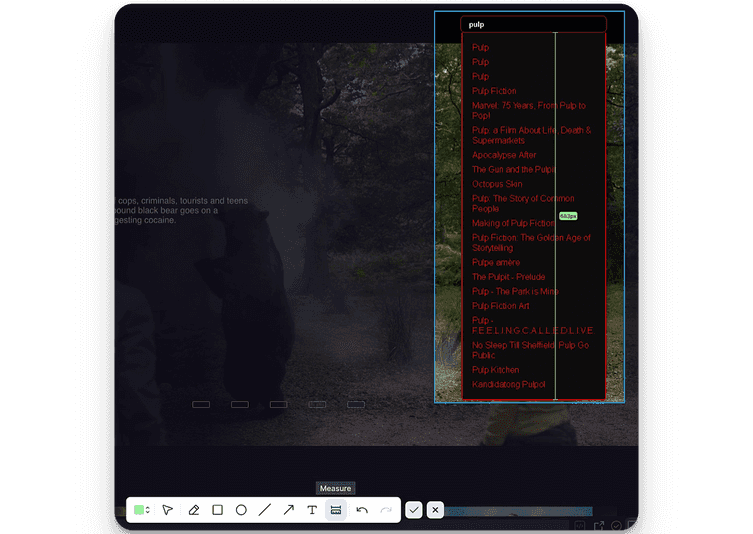This screenshot has height=534, width=753.
Task: Open 'No Sleep Till Sheffield: Pulp Go Public'
Action: pos(531,350)
